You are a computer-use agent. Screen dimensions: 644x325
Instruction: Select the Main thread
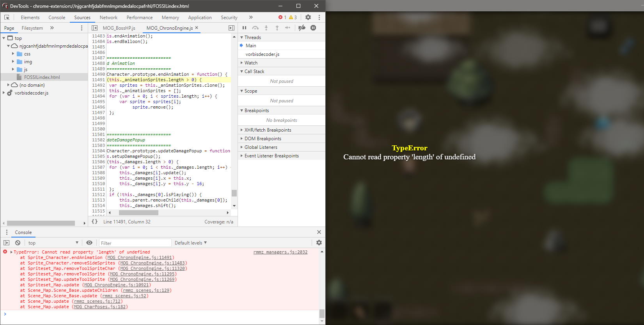(281, 46)
